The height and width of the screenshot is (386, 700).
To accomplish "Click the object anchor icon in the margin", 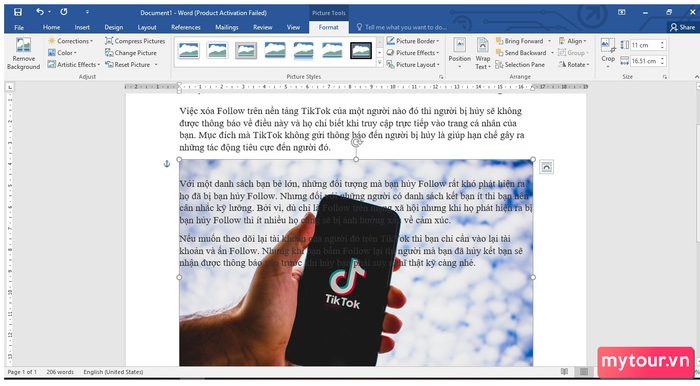I will tap(167, 164).
